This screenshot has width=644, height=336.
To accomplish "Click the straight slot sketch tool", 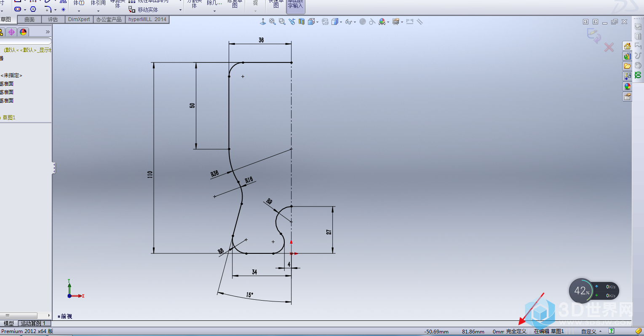I will click(x=18, y=9).
